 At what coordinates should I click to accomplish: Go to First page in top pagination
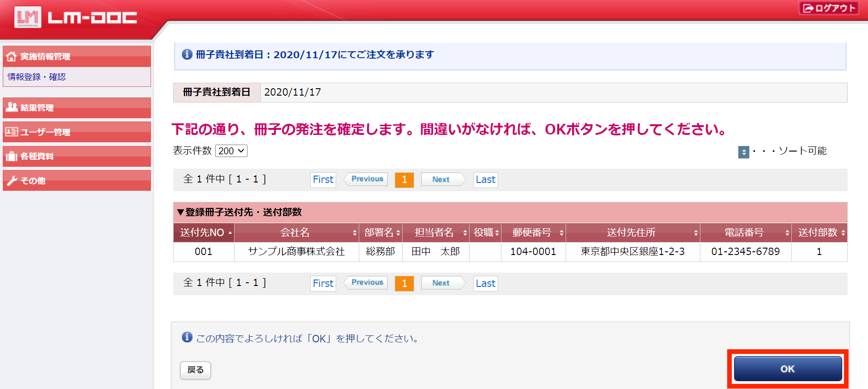(323, 180)
